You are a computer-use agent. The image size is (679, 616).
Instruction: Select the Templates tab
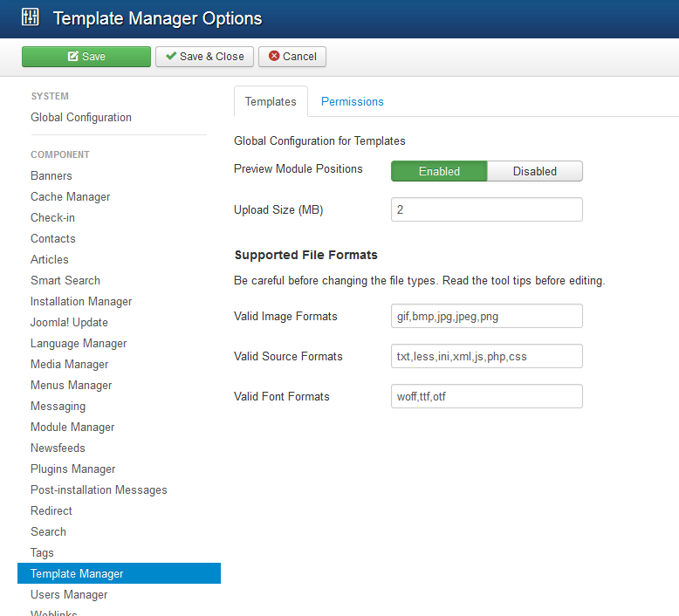[271, 101]
